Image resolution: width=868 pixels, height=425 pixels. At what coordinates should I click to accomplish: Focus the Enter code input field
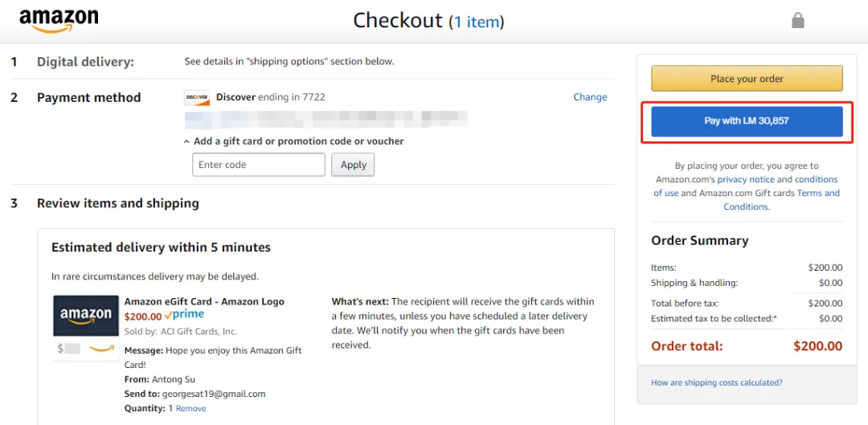click(x=259, y=165)
